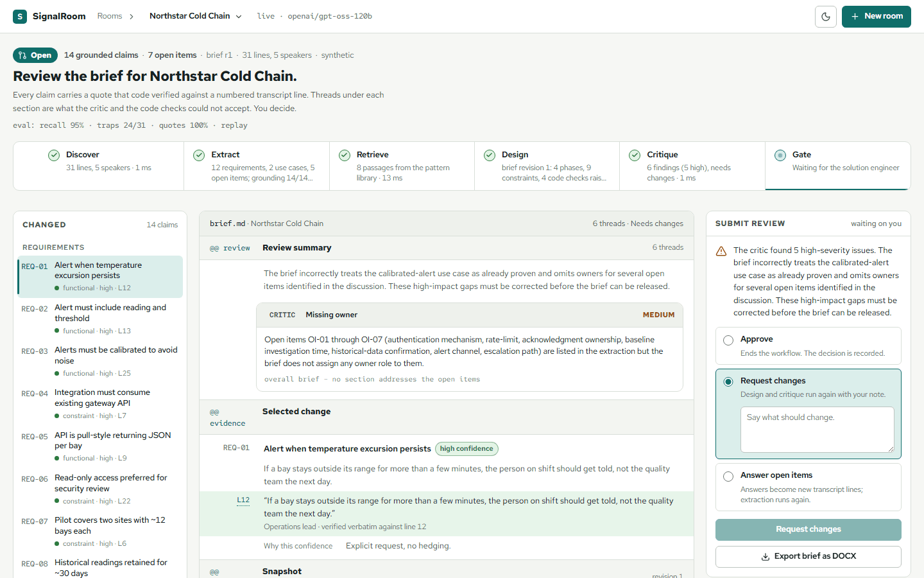Viewport: 924px width, 578px height.
Task: Click the '14 claims' count label
Action: click(x=162, y=225)
